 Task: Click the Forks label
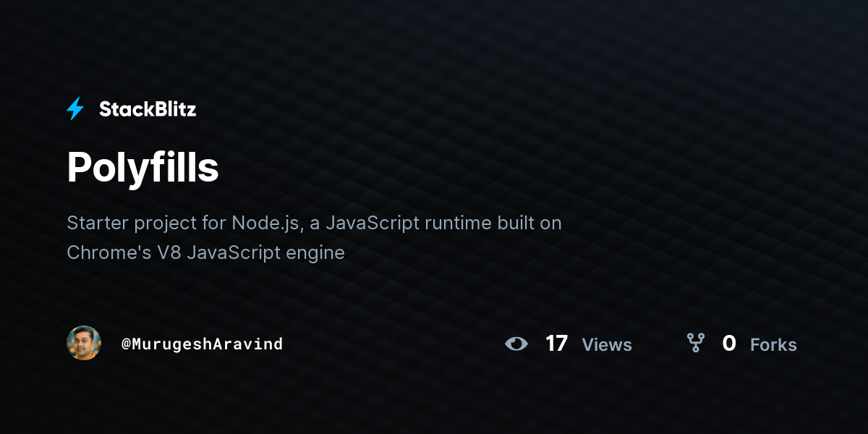pos(773,345)
